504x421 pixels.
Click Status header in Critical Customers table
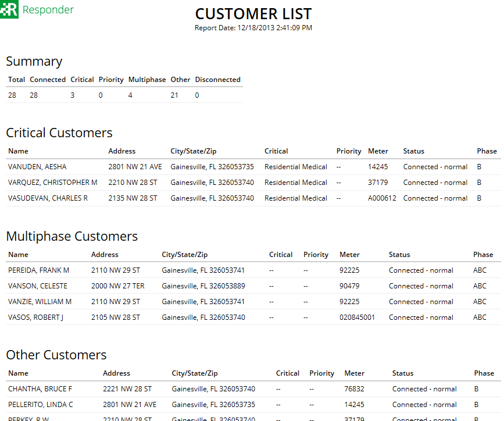coord(414,151)
